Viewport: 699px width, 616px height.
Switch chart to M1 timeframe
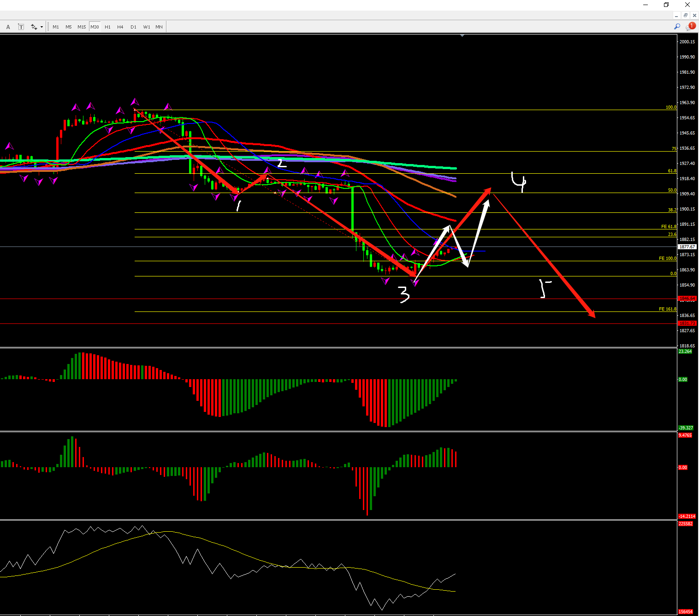coord(56,27)
